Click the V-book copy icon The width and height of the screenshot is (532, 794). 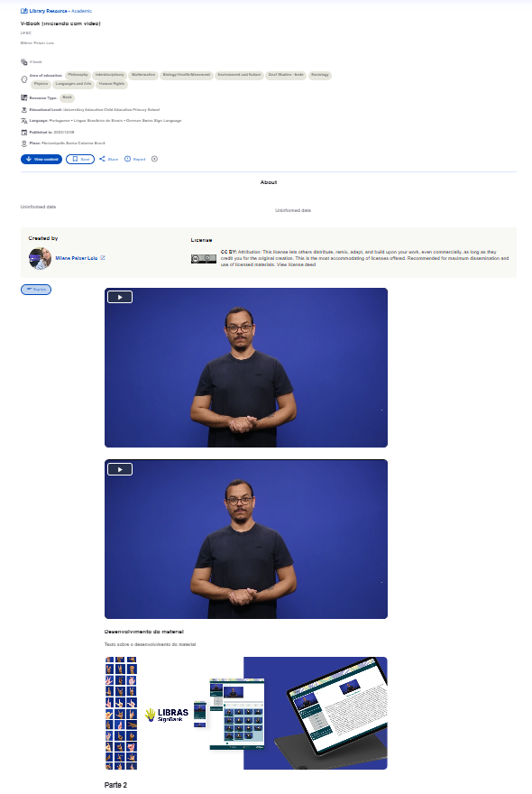(x=23, y=61)
